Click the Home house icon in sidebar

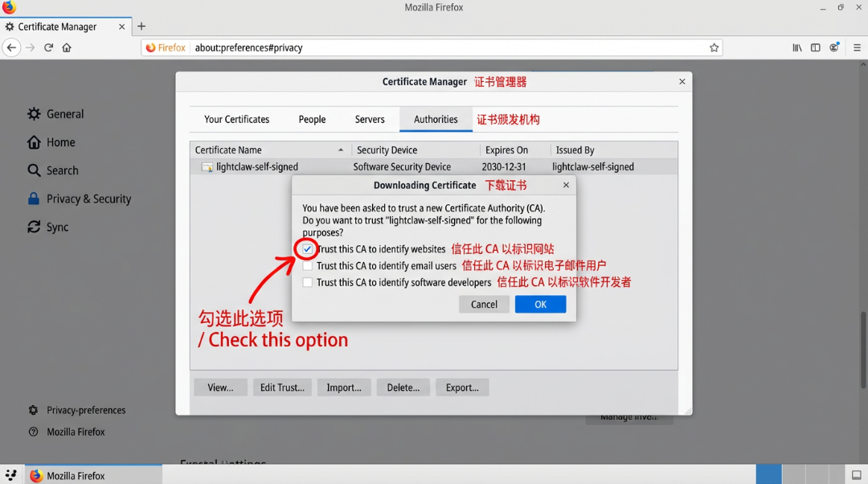coord(34,142)
